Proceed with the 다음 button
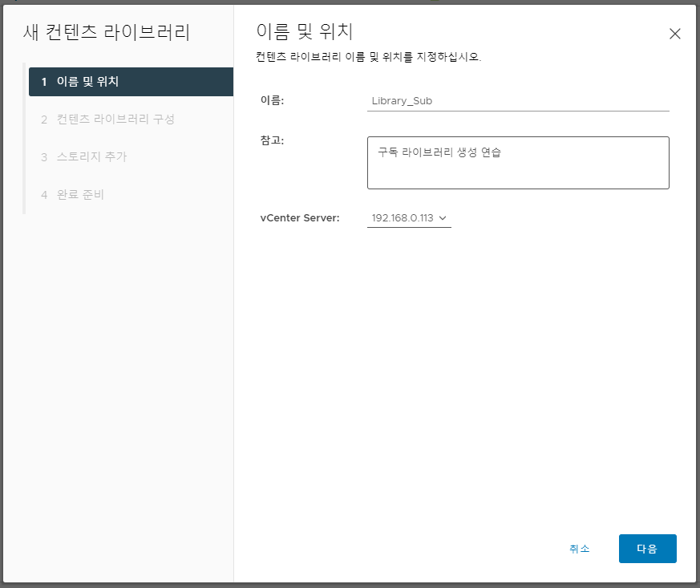The image size is (700, 588). tap(647, 549)
